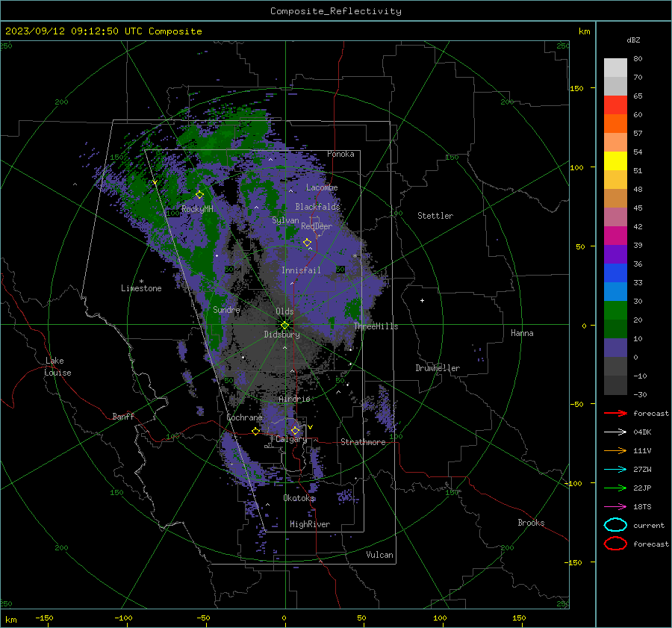The width and height of the screenshot is (672, 628).
Task: Click the Innisfail city label
Action: [301, 270]
